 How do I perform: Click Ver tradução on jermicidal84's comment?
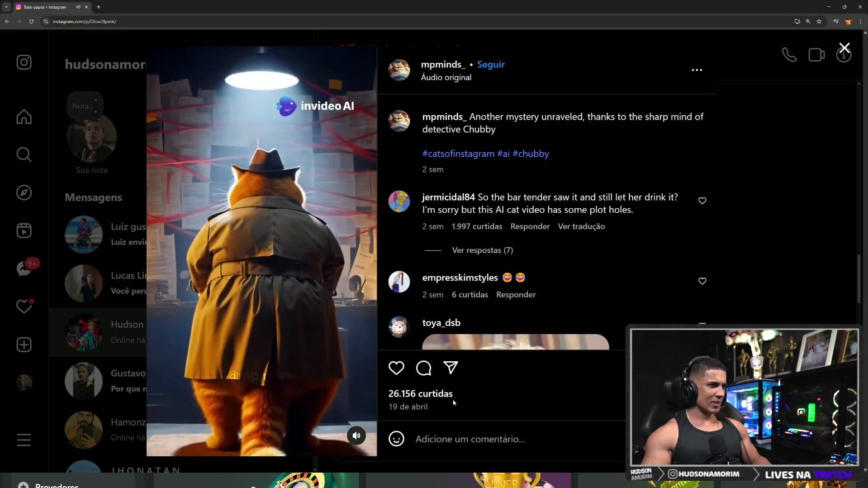(x=581, y=226)
